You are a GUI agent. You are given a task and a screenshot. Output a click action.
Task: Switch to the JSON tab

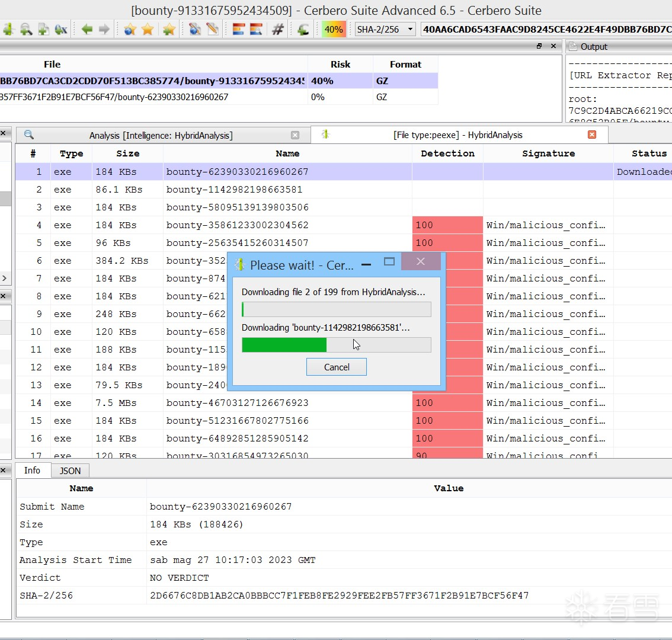[70, 471]
